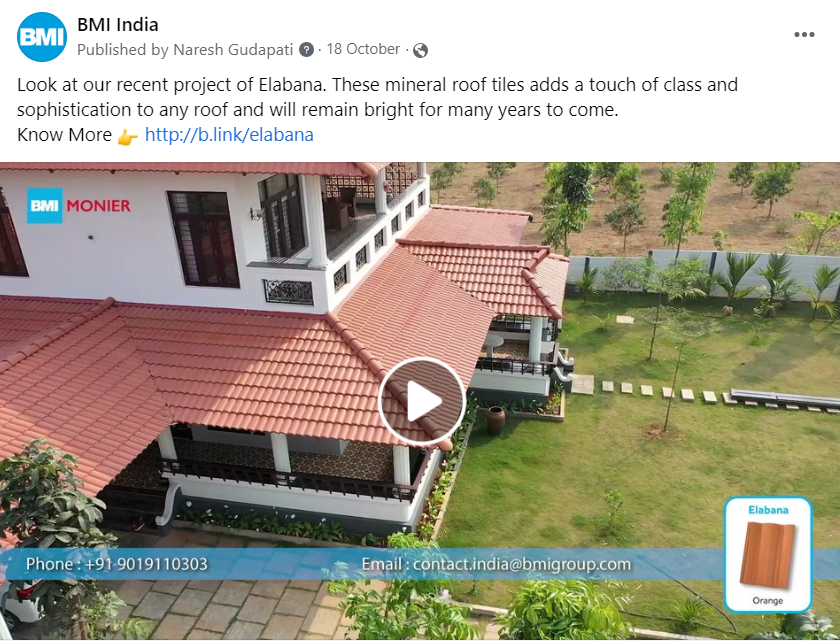Click the blue BMI square logo overlay
Viewport: 840px width, 641px height.
(x=45, y=205)
